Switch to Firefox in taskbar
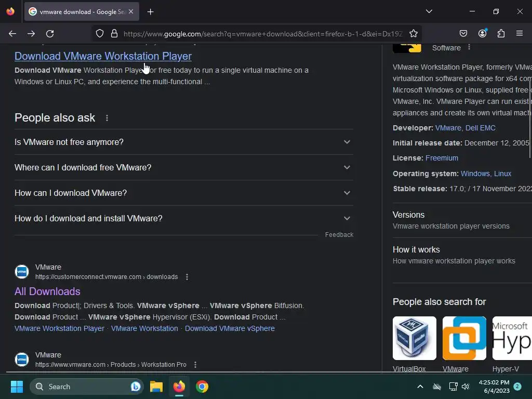Image resolution: width=532 pixels, height=399 pixels. (179, 387)
